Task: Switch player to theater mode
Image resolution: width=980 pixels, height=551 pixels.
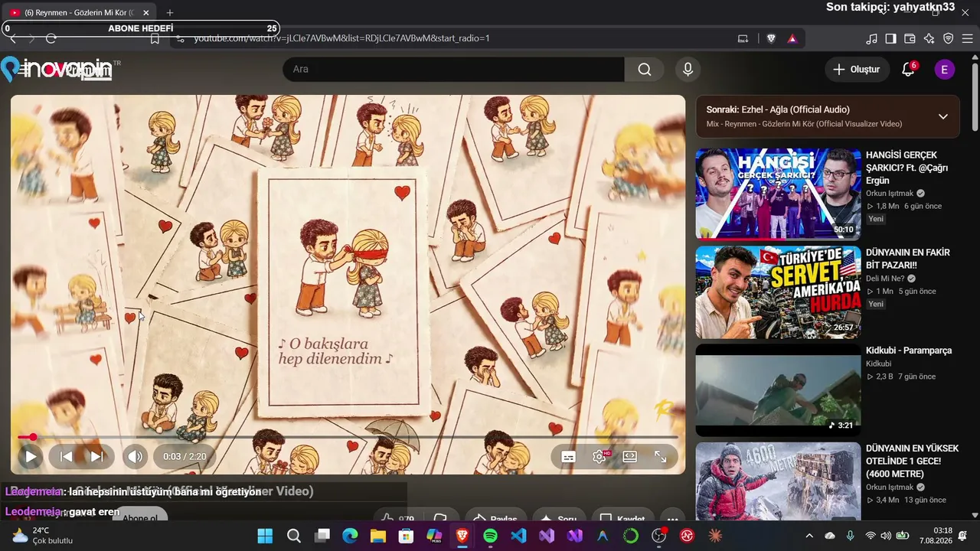Action: pos(629,457)
